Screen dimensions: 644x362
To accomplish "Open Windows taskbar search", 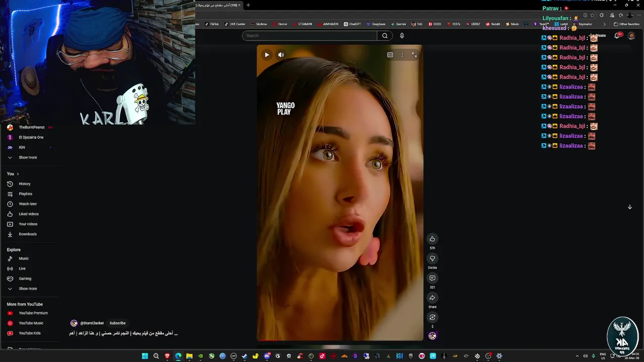I will [156, 356].
